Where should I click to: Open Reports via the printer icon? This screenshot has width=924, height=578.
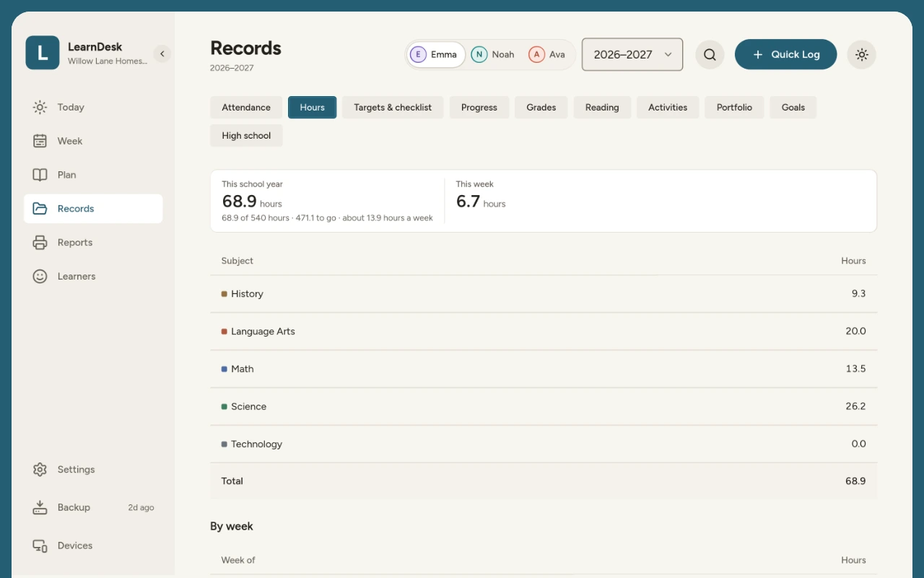[x=40, y=243]
